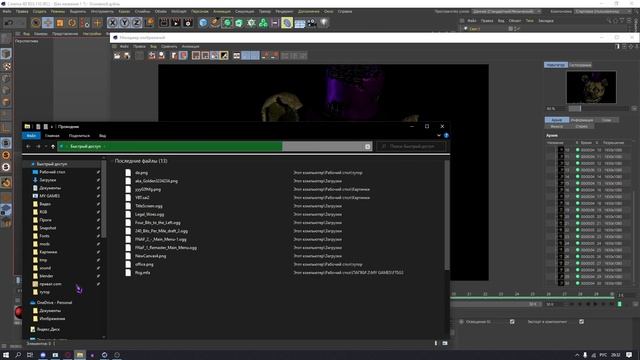Open Explorer help icon
The height and width of the screenshot is (360, 640).
[x=446, y=136]
